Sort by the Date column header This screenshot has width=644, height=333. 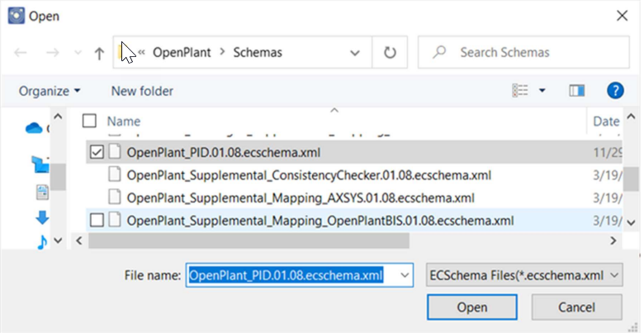click(x=606, y=121)
